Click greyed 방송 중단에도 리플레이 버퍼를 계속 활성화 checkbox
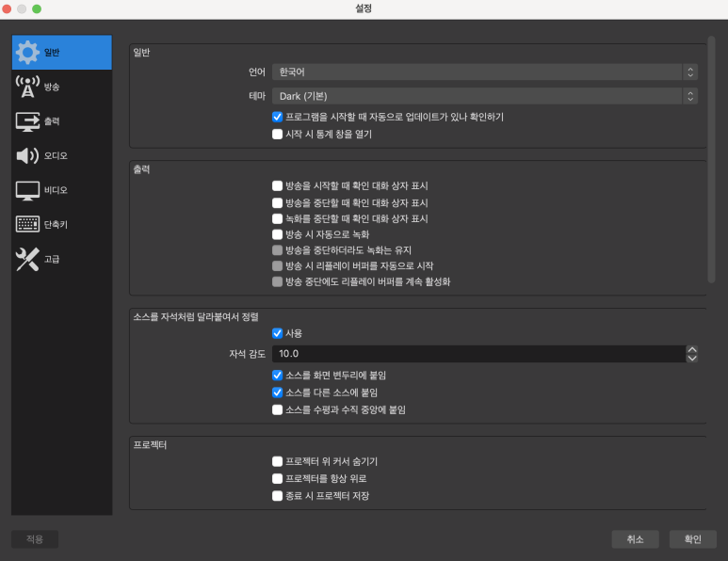 click(x=277, y=281)
